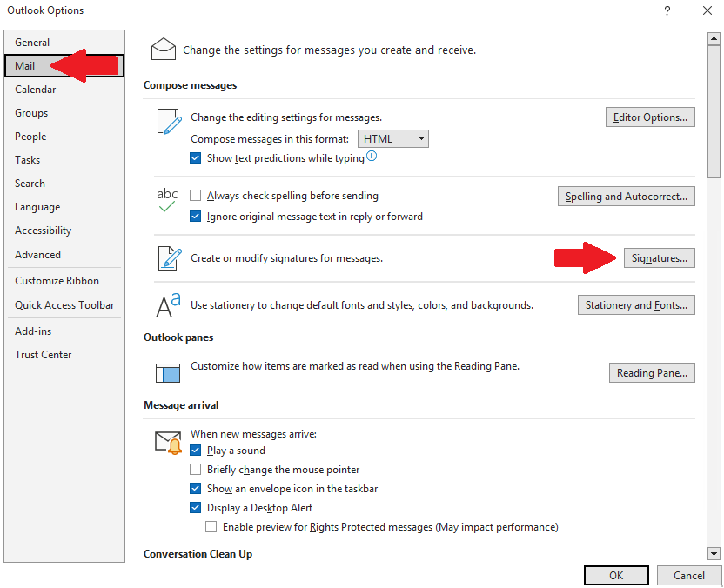Click the editing settings pencil-and-page icon
This screenshot has height=588, width=724.
(x=169, y=122)
